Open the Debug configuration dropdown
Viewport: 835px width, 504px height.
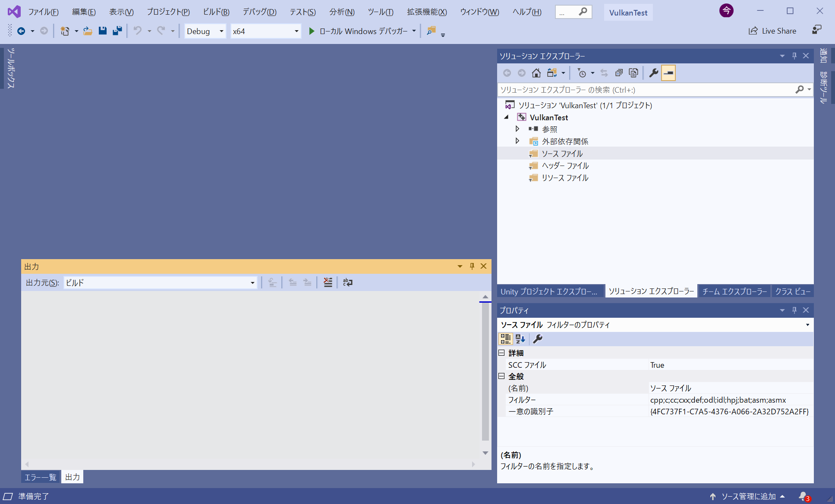(205, 31)
